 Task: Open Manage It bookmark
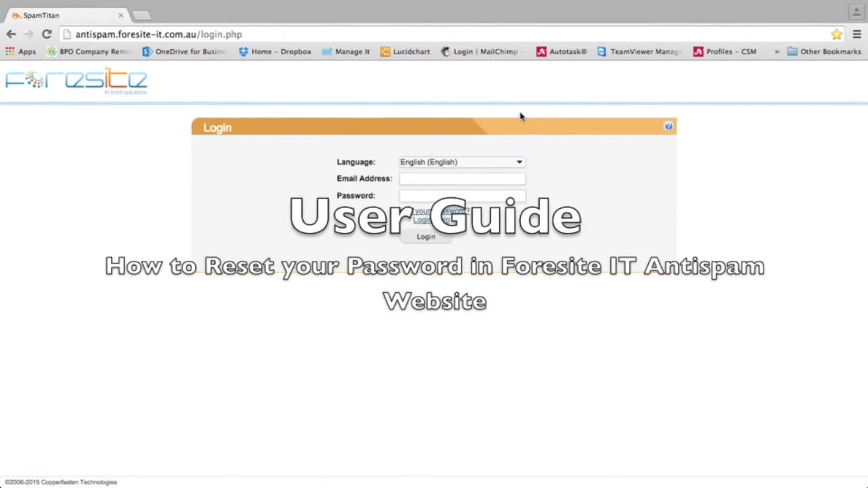tap(346, 52)
